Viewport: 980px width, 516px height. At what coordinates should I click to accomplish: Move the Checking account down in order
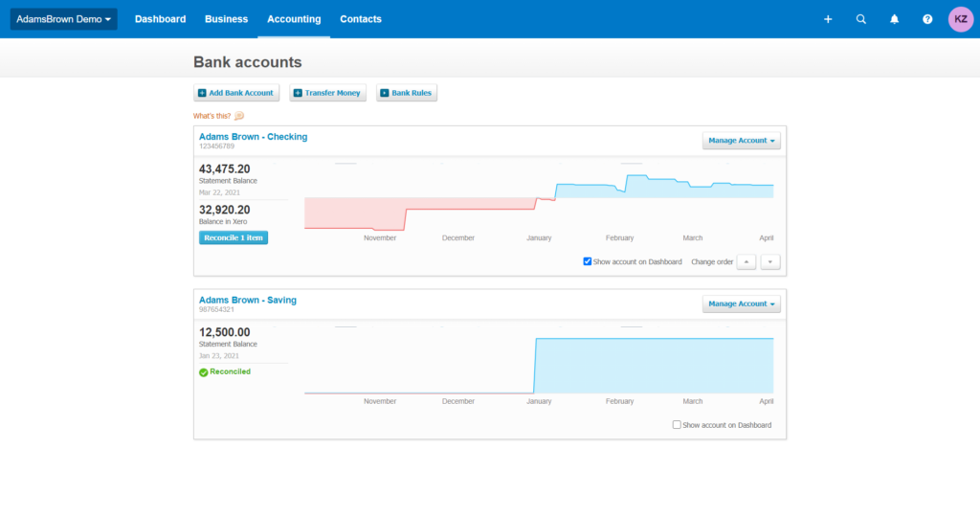coord(770,262)
